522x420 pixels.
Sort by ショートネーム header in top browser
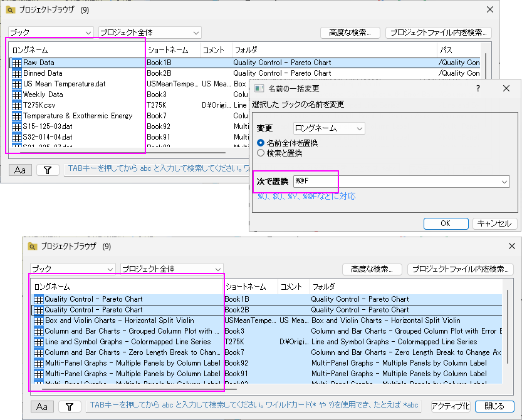click(x=173, y=50)
